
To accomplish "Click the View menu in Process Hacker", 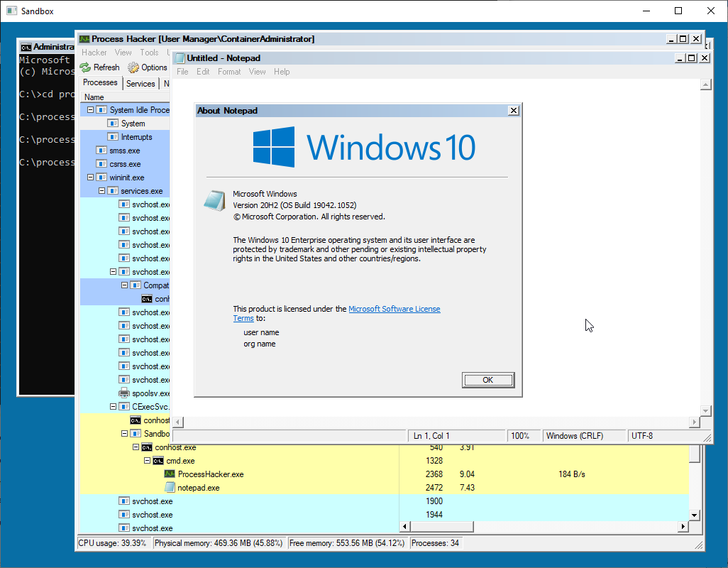I will 123,53.
